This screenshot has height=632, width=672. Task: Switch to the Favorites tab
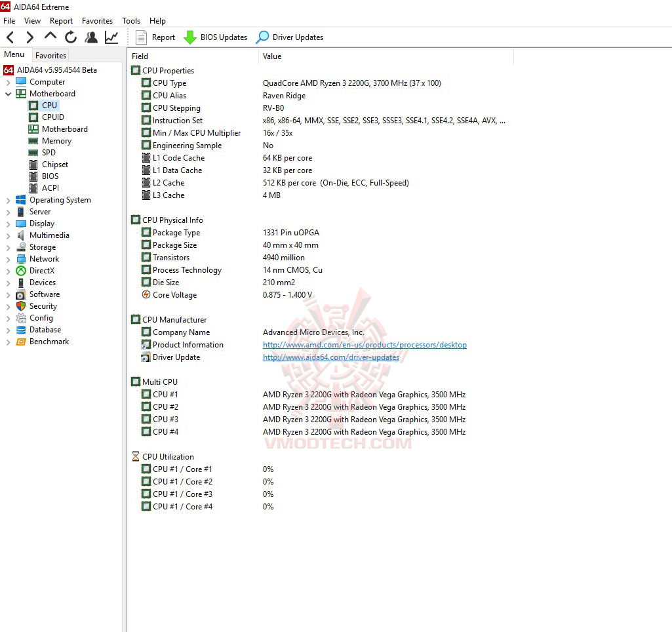click(51, 55)
